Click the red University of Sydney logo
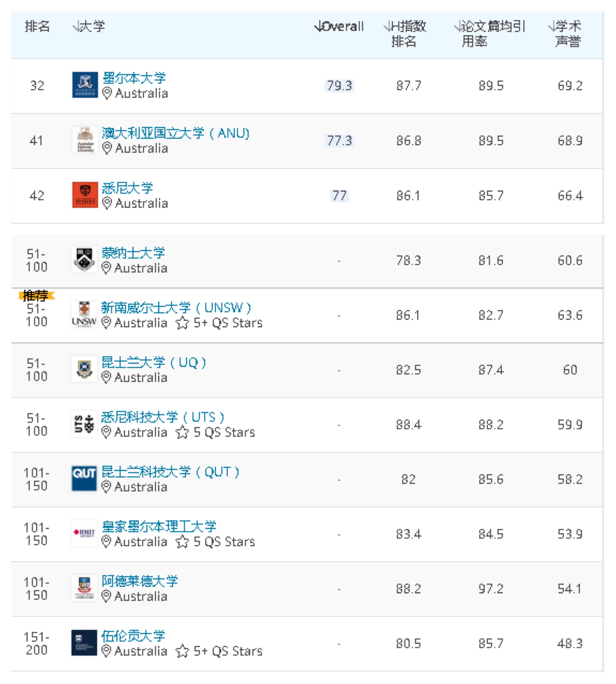 [85, 195]
